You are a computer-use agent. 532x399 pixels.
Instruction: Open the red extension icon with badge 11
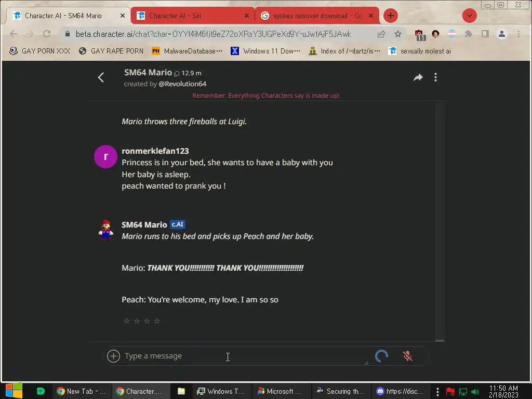pos(420,35)
